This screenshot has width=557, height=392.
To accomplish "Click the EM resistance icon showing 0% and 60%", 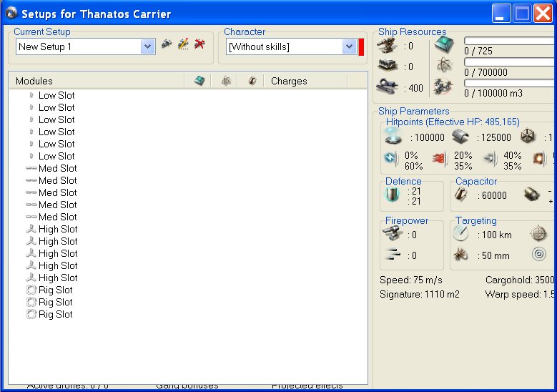I will (x=391, y=158).
